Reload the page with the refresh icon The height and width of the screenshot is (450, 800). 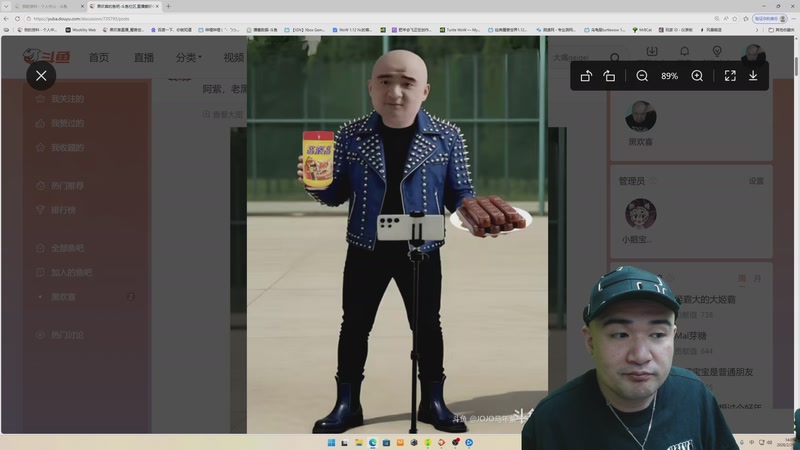coord(17,18)
